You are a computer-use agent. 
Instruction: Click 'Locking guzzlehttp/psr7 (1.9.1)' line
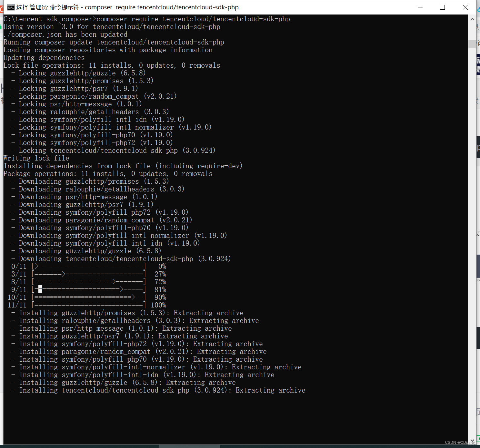coord(75,89)
